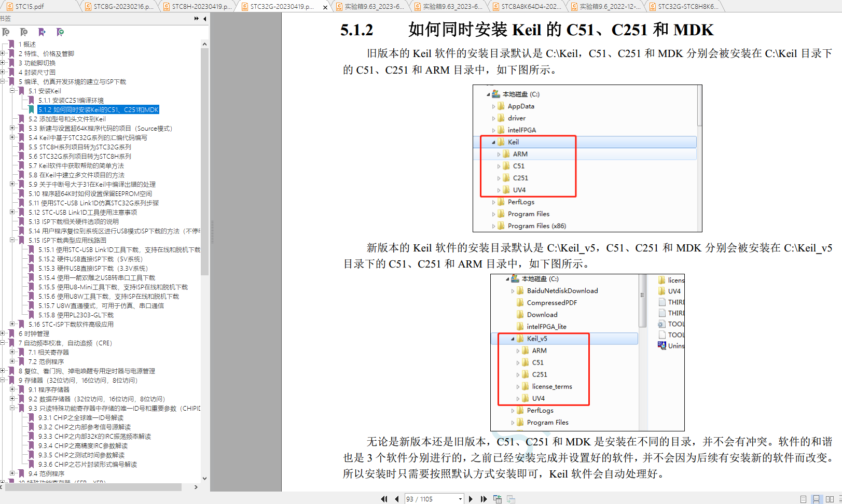Click bookmarks panel scroll-down arrow
Screen dimensions: 842x504
click(204, 479)
